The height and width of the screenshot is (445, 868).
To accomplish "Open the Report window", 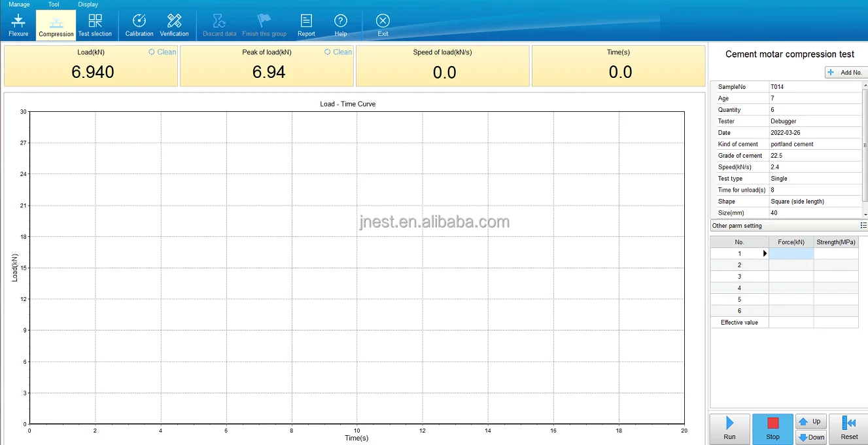I will [x=306, y=25].
